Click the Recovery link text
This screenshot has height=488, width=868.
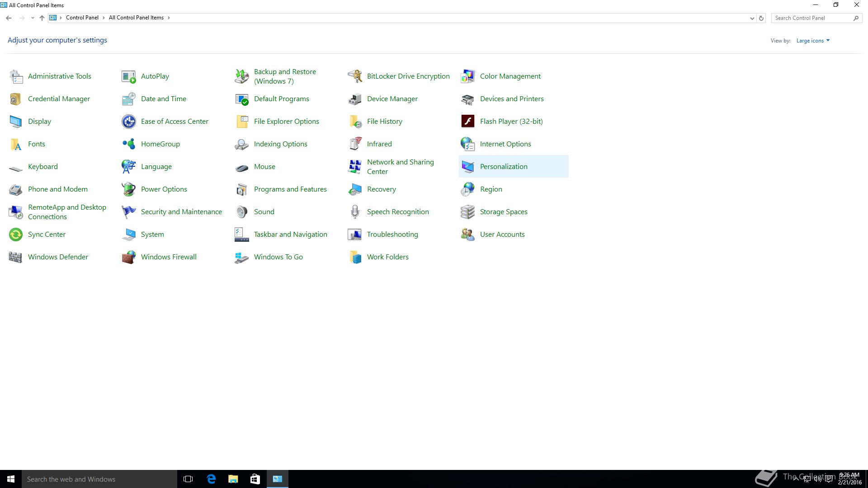coord(382,189)
